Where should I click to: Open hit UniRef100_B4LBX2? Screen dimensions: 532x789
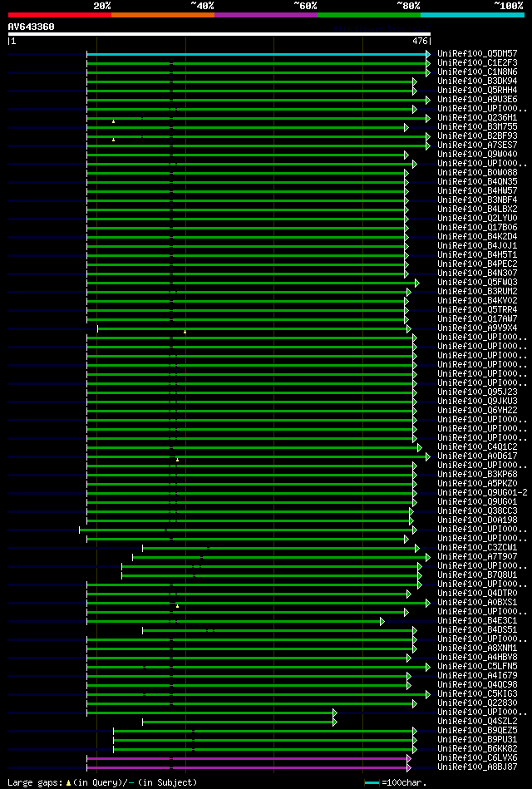pos(477,210)
